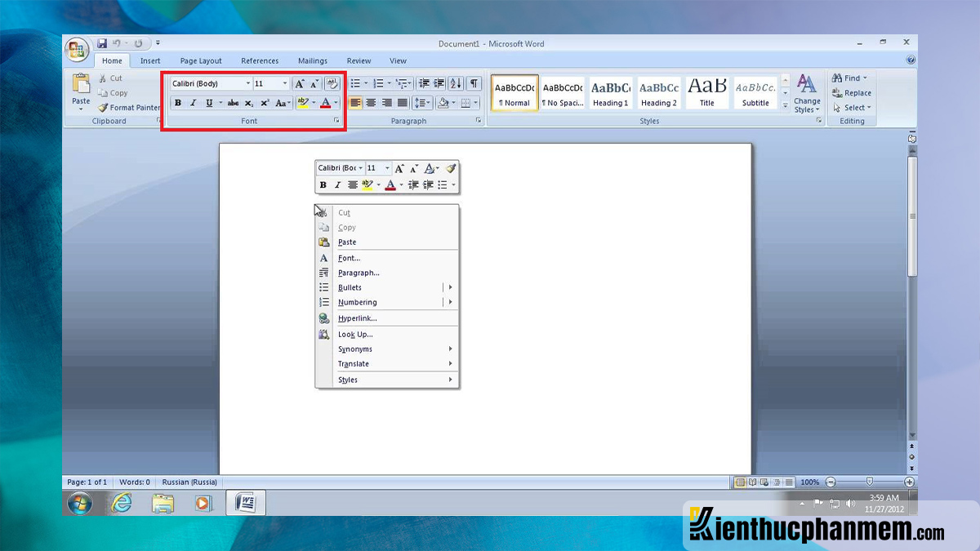
Task: Choose Paragraph... from the context menu
Action: [387, 273]
